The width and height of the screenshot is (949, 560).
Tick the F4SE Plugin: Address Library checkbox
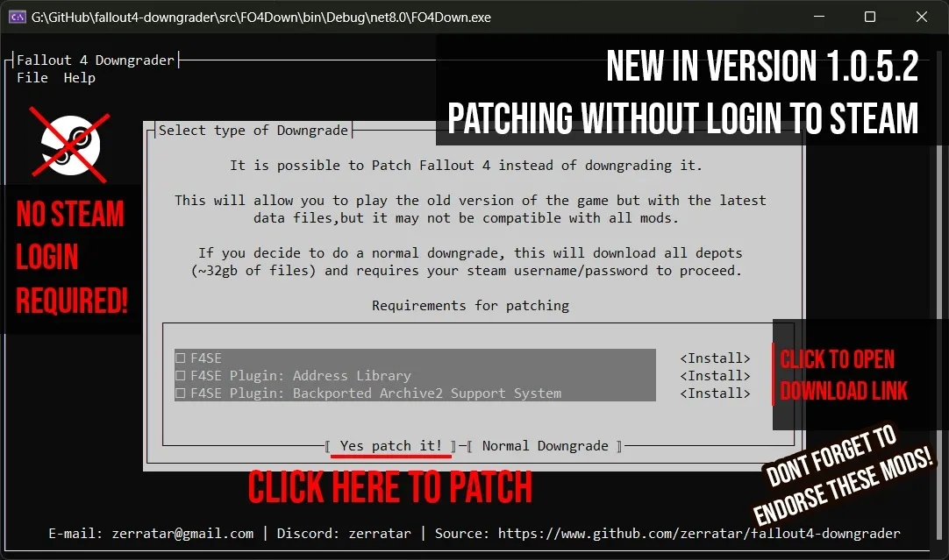[x=180, y=376]
